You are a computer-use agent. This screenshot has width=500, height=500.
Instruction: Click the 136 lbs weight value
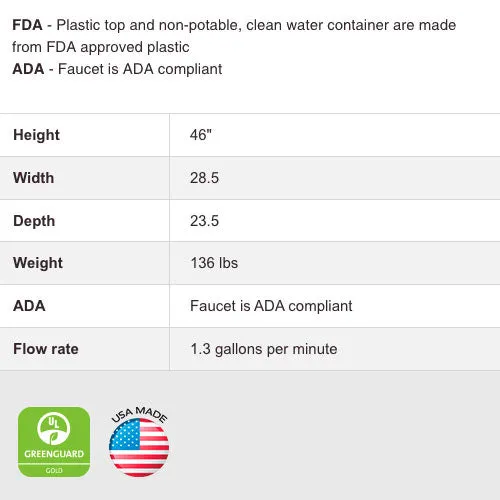point(214,263)
